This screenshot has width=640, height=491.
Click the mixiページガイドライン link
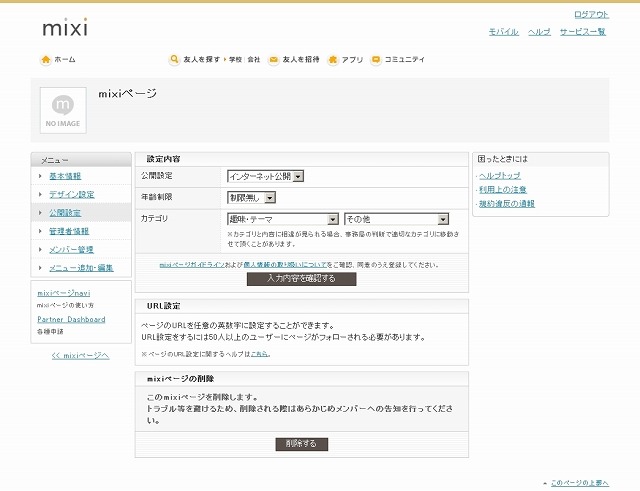point(192,265)
